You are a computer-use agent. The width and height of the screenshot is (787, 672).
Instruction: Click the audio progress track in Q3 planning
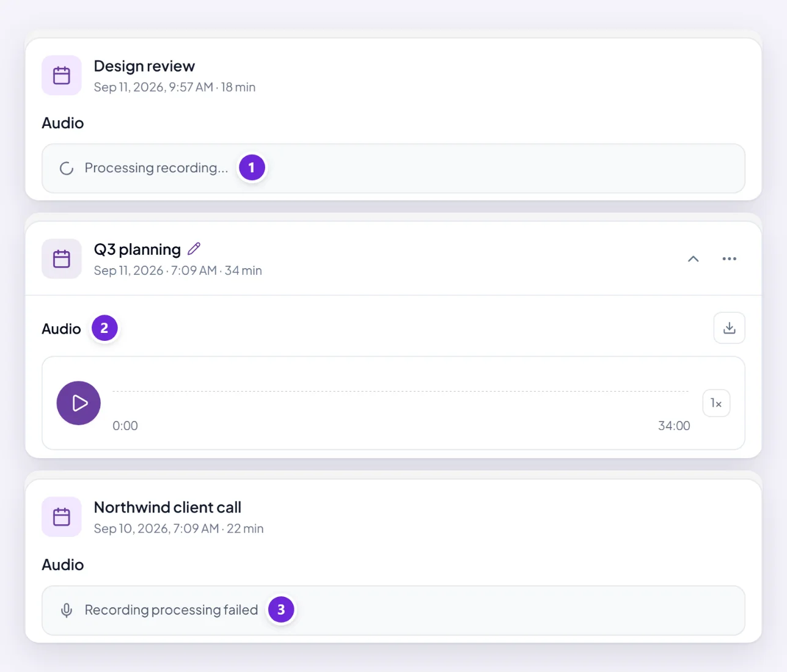(400, 391)
